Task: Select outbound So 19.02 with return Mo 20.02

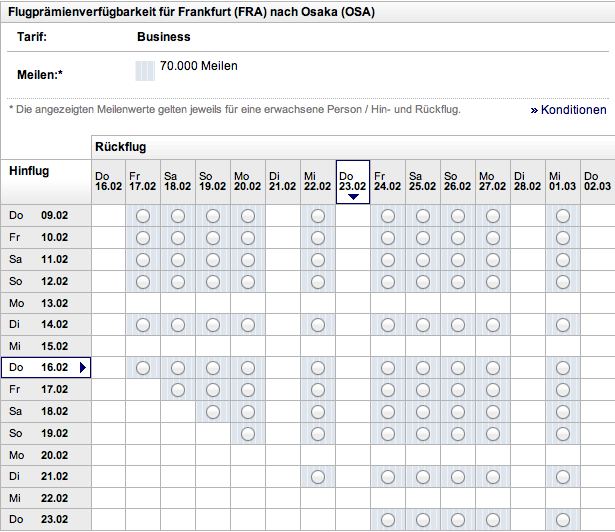Action: [248, 433]
